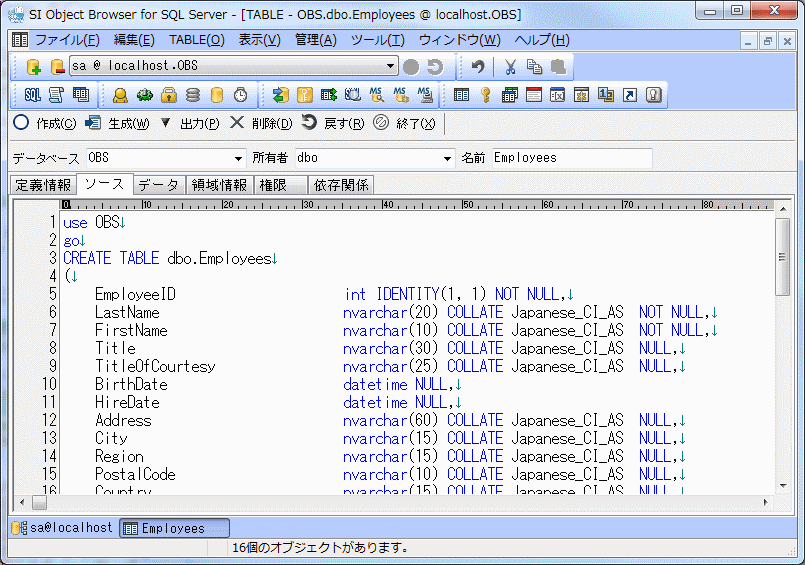
Task: Click the gray stacked database icon
Action: (x=193, y=95)
